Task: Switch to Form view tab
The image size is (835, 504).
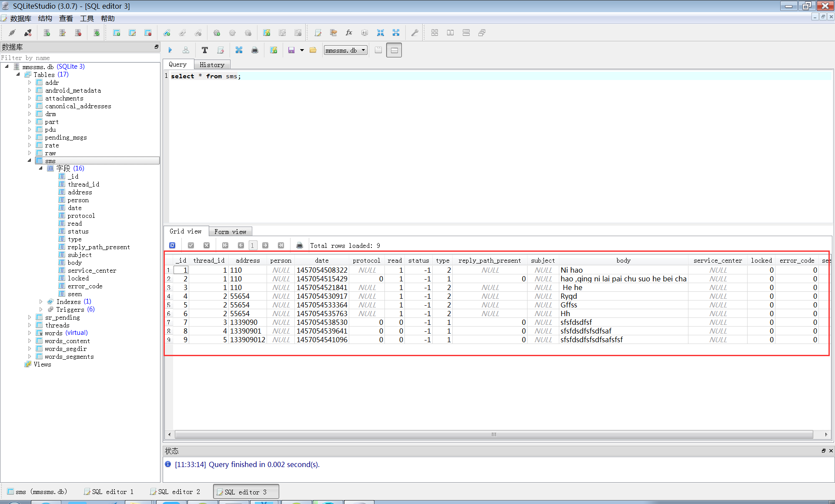Action: [230, 232]
